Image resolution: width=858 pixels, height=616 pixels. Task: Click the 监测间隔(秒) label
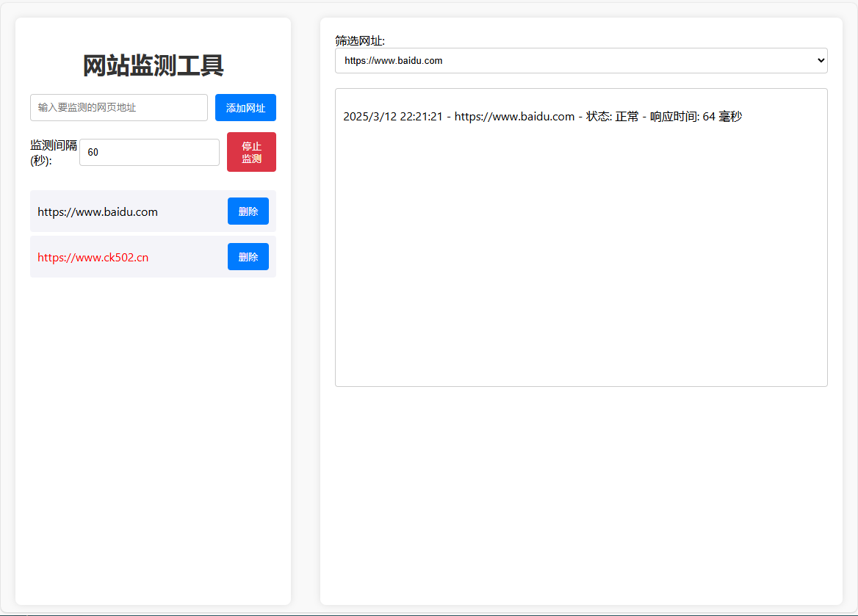pyautogui.click(x=53, y=153)
